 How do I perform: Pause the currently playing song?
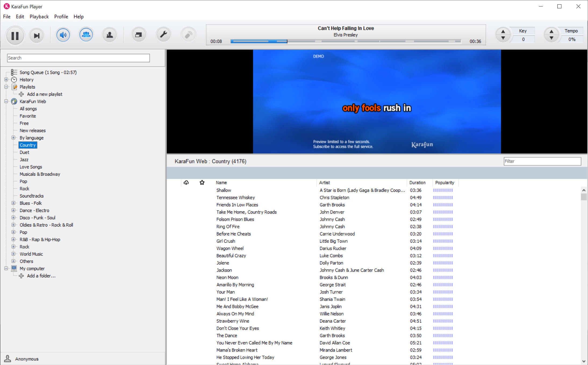[15, 36]
